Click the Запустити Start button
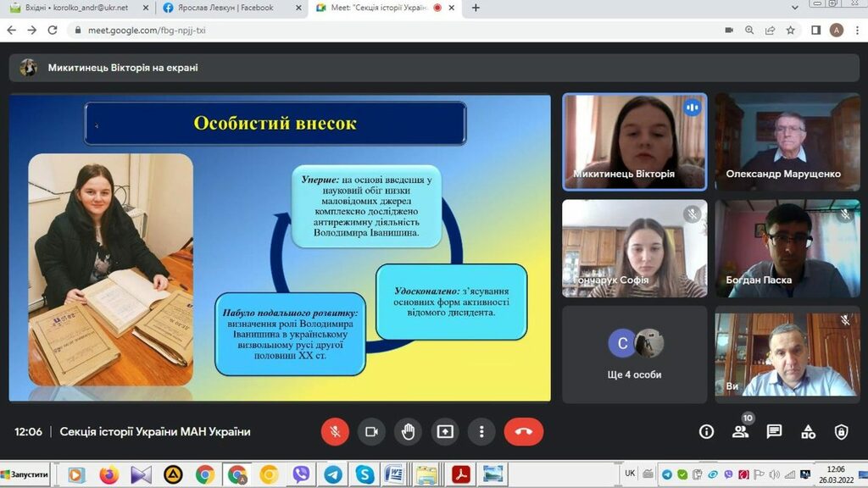868x488 pixels. 27,474
